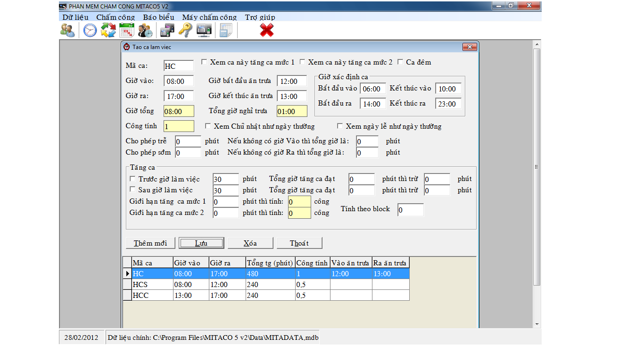The height and width of the screenshot is (362, 644).
Task: Click the Cho phép sớm minutes field
Action: 188,152
